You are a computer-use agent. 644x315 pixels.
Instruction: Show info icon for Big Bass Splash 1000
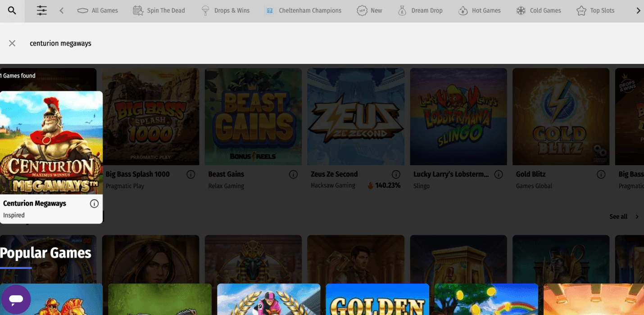(x=191, y=175)
